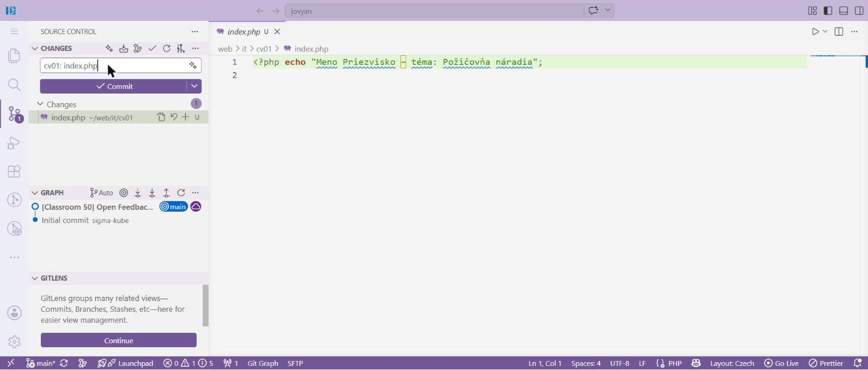This screenshot has width=868, height=370.
Task: Click the Continue button in GitLens
Action: tap(119, 340)
